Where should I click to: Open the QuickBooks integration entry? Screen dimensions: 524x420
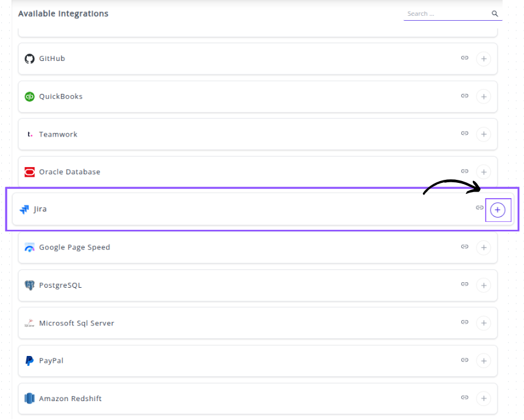(x=61, y=96)
